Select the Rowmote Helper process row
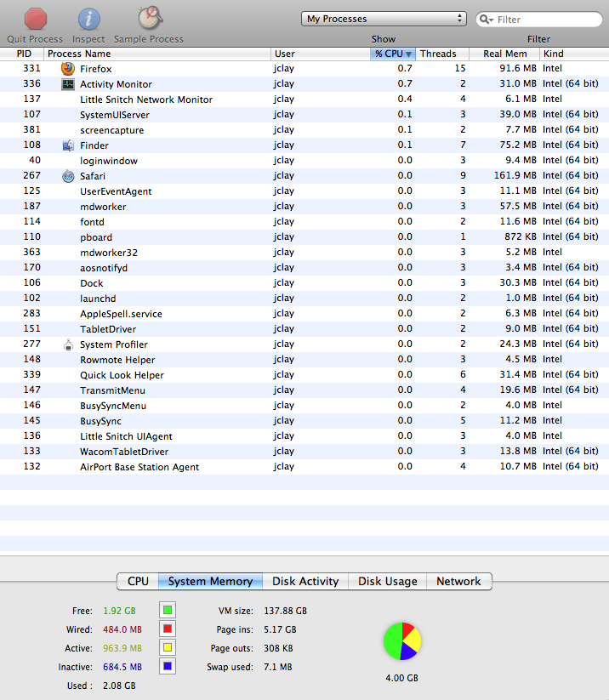This screenshot has width=609, height=700. click(304, 360)
